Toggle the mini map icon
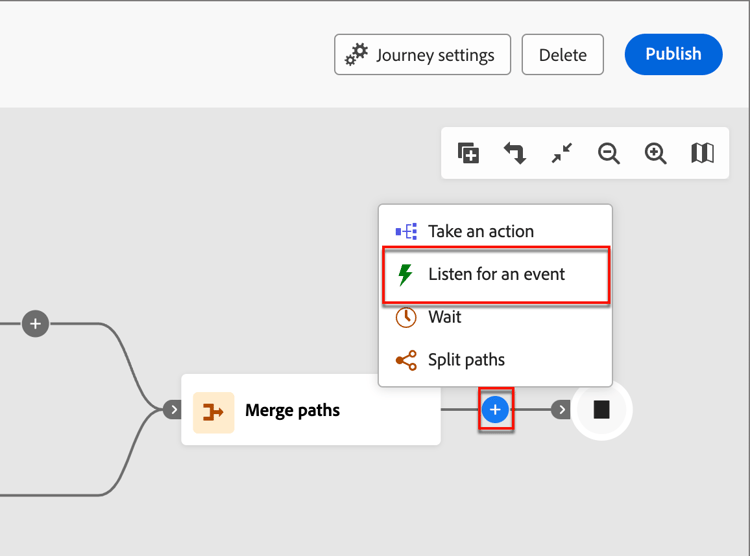This screenshot has width=750, height=556. pyautogui.click(x=702, y=153)
